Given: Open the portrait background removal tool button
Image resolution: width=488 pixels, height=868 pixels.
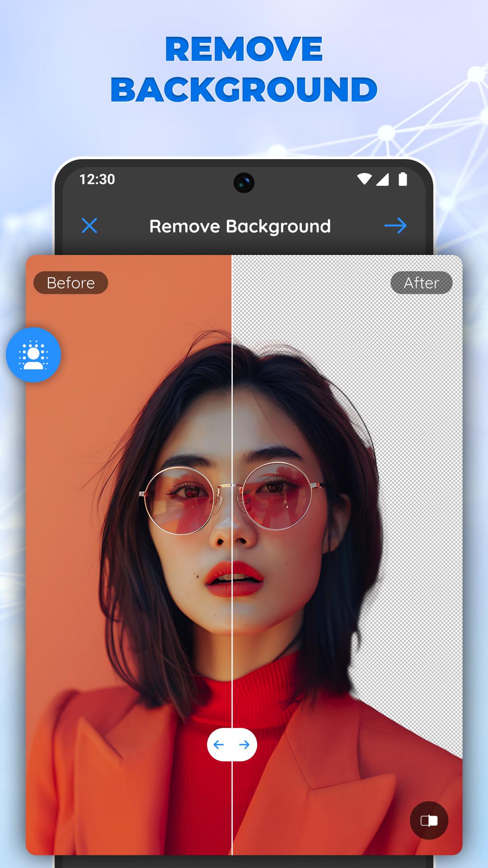Looking at the screenshot, I should (33, 355).
